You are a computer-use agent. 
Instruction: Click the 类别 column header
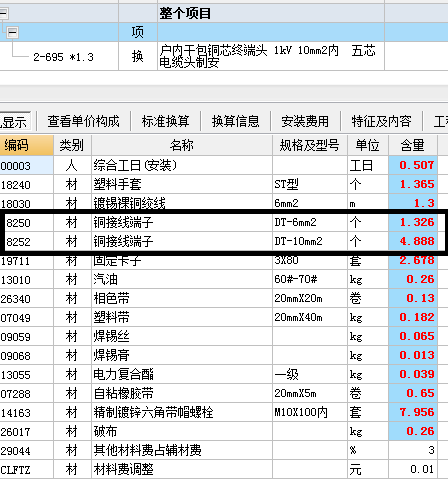pos(72,145)
